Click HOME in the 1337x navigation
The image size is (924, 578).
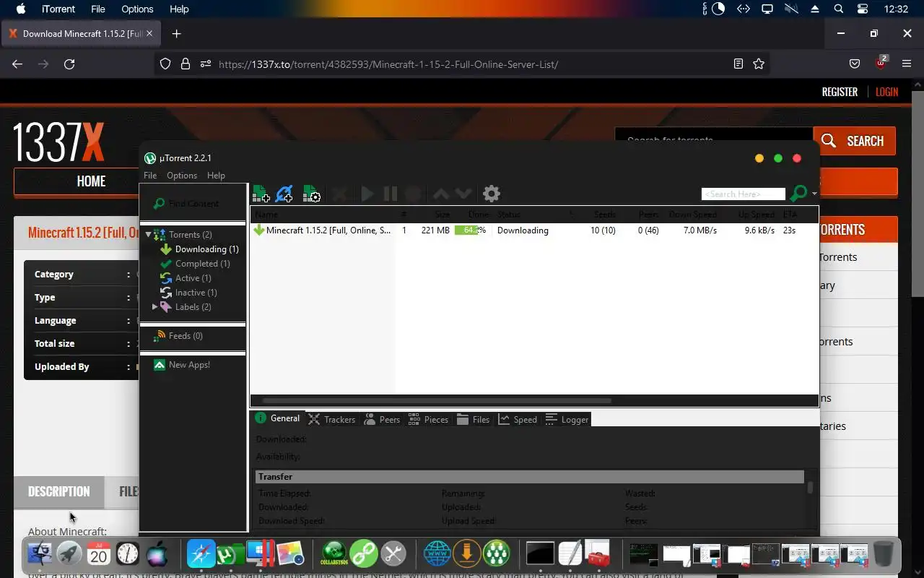91,181
